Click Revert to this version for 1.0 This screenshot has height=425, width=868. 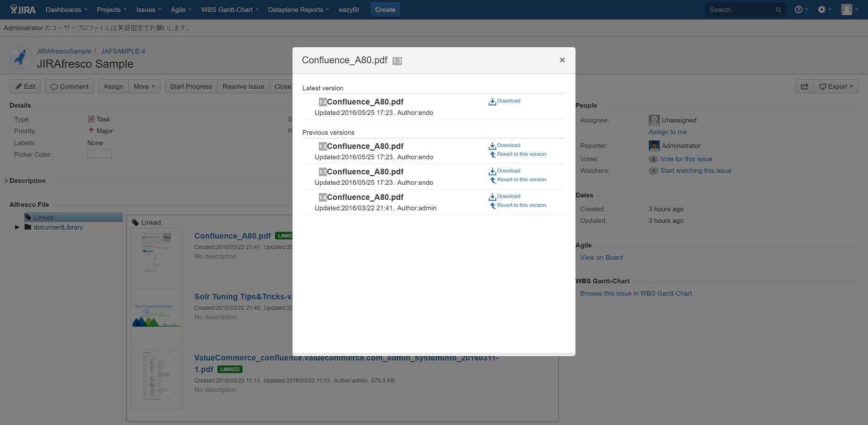[522, 205]
